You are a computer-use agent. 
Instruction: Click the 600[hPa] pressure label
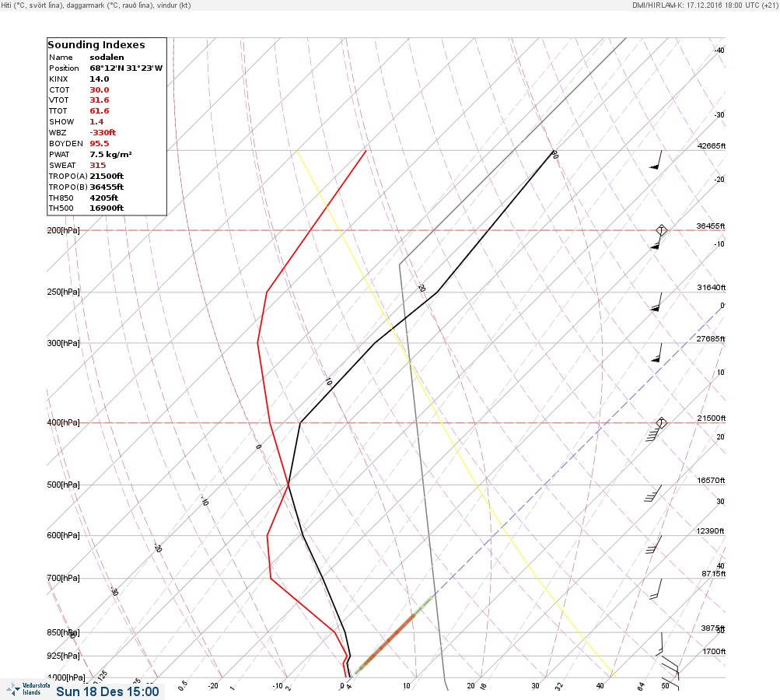(x=63, y=536)
